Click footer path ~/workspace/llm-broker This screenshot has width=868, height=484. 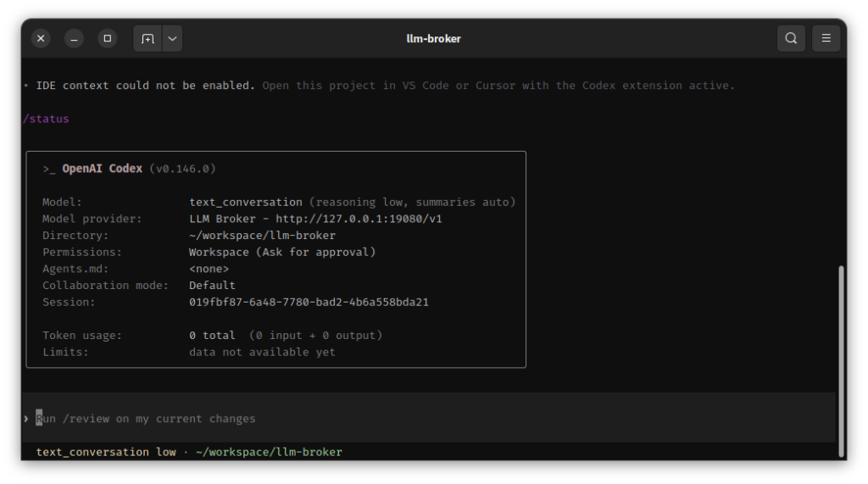coord(269,452)
